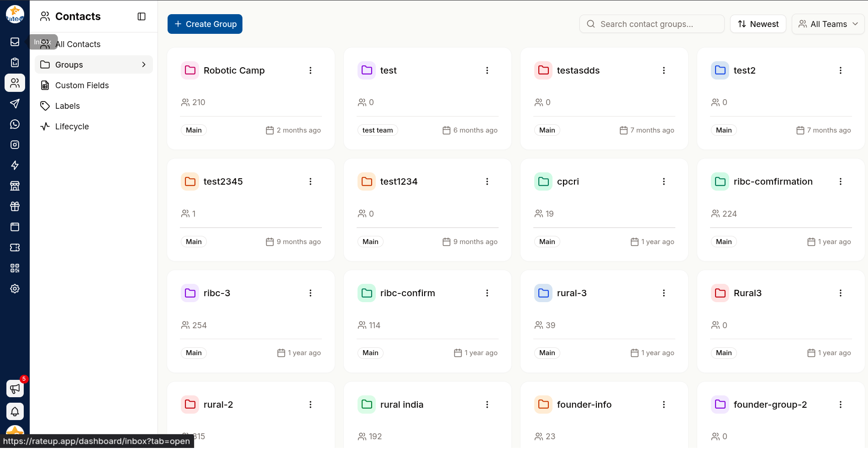Focus the Search contact groups field

pyautogui.click(x=652, y=24)
